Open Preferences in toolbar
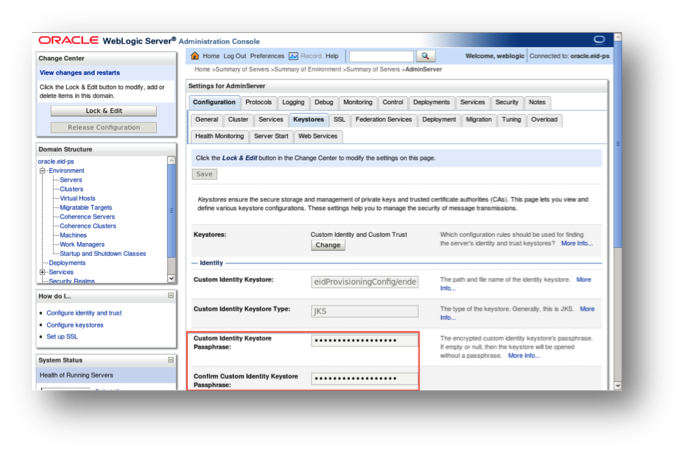The height and width of the screenshot is (455, 687). 267,56
